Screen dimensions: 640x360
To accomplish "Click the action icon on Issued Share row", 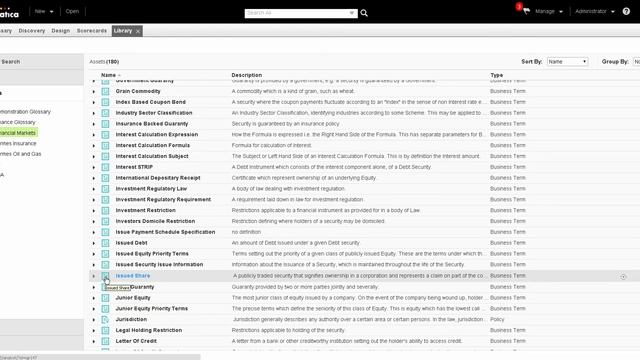I will (623, 277).
